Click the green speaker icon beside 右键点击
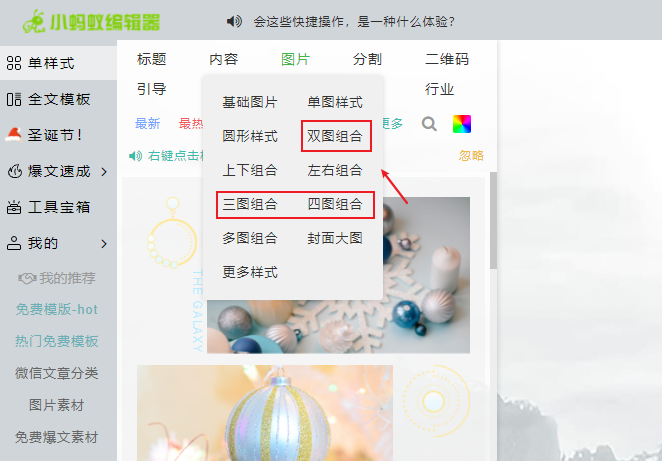Screen dimensions: 662x461 (135, 156)
